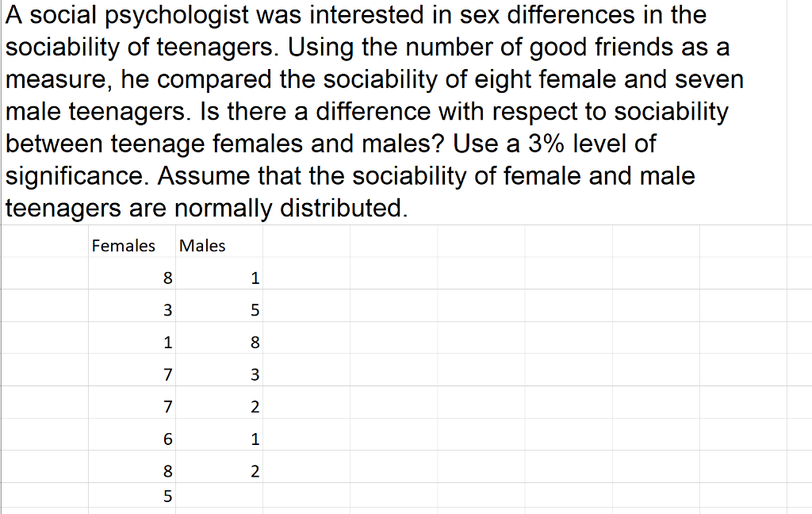812x514 pixels.
Task: Select the Males column header cell
Action: coord(219,241)
